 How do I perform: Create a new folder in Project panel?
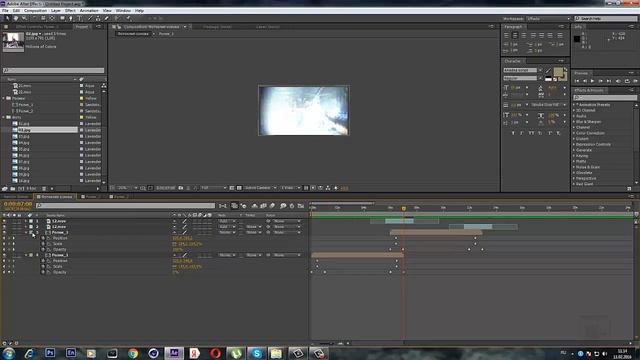click(13, 189)
